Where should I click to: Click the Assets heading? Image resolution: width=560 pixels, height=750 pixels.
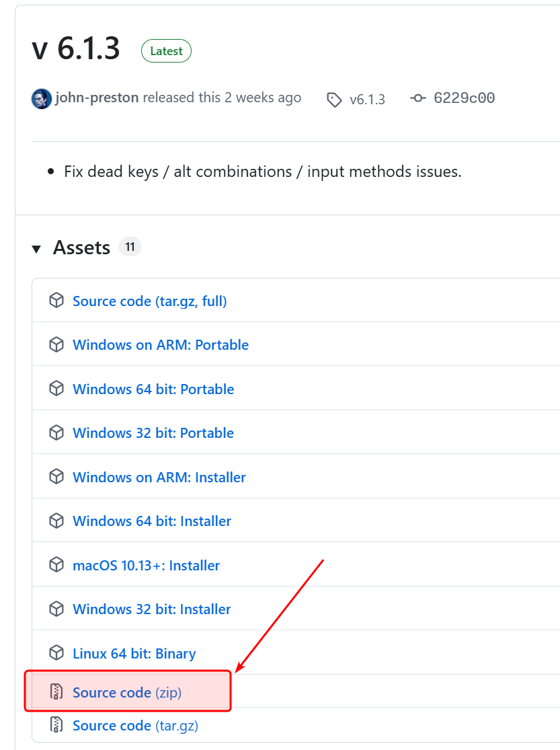(81, 248)
